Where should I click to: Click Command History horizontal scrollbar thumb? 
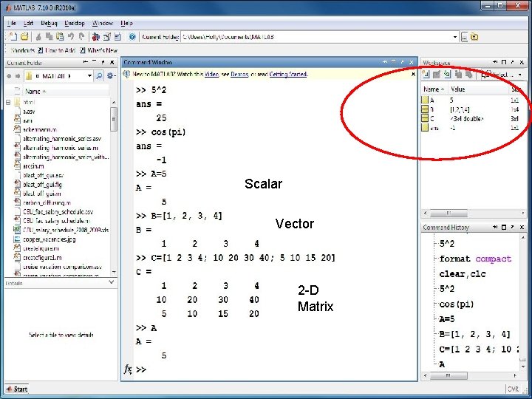449,375
